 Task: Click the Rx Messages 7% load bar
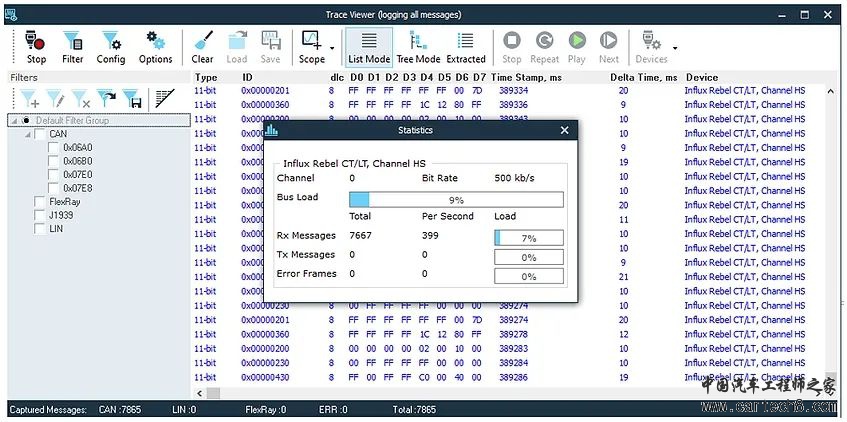click(529, 238)
